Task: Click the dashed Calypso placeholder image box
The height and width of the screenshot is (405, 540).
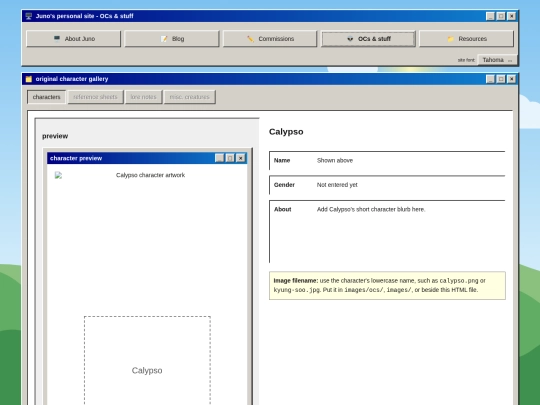Action: pyautogui.click(x=147, y=360)
